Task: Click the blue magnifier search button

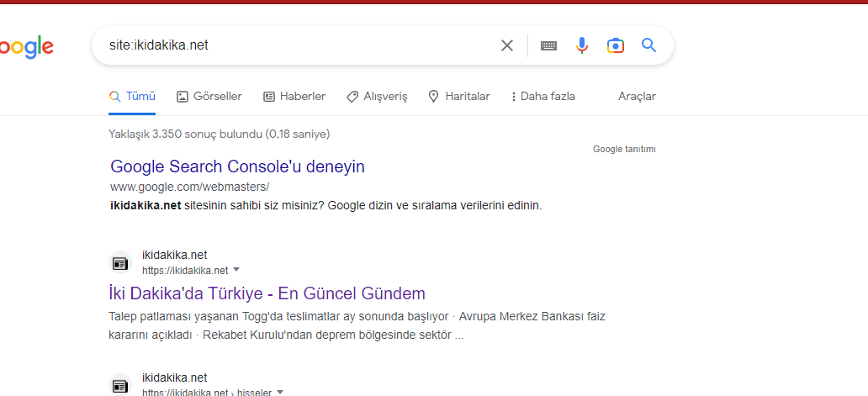Action: [x=648, y=45]
